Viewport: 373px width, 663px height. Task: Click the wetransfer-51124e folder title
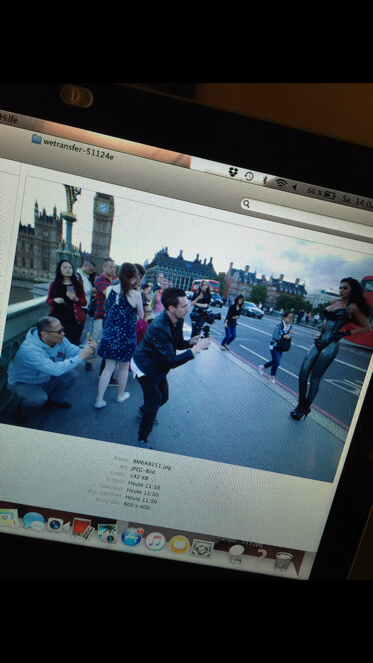78,148
